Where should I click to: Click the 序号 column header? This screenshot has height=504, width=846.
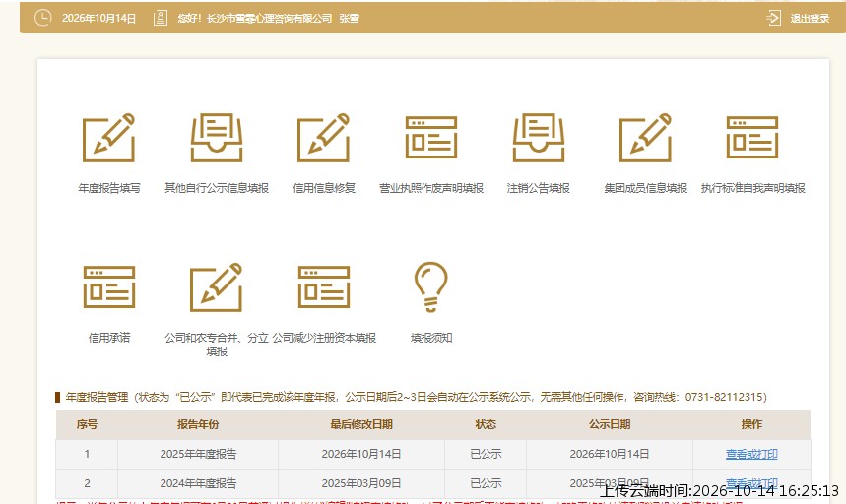click(87, 425)
